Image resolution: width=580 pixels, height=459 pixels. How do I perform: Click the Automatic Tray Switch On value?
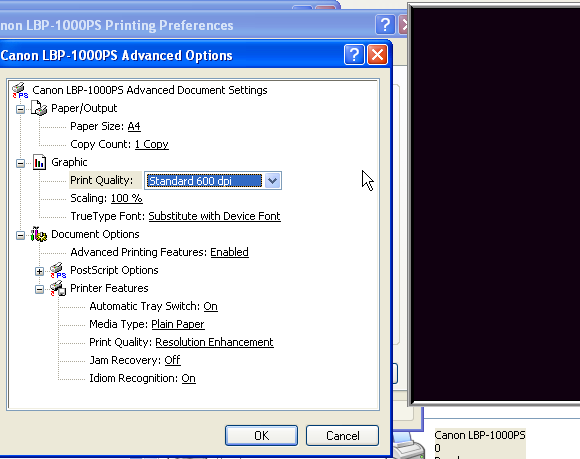click(x=210, y=306)
